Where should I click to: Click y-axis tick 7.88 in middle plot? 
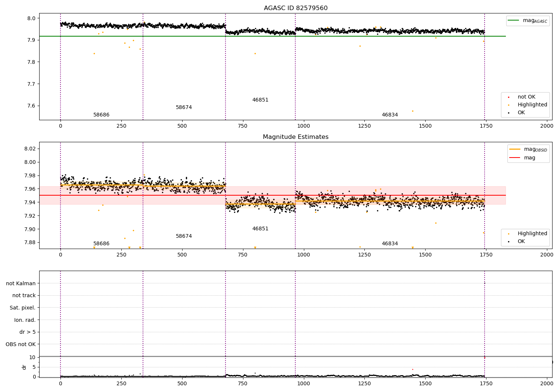tap(30, 243)
